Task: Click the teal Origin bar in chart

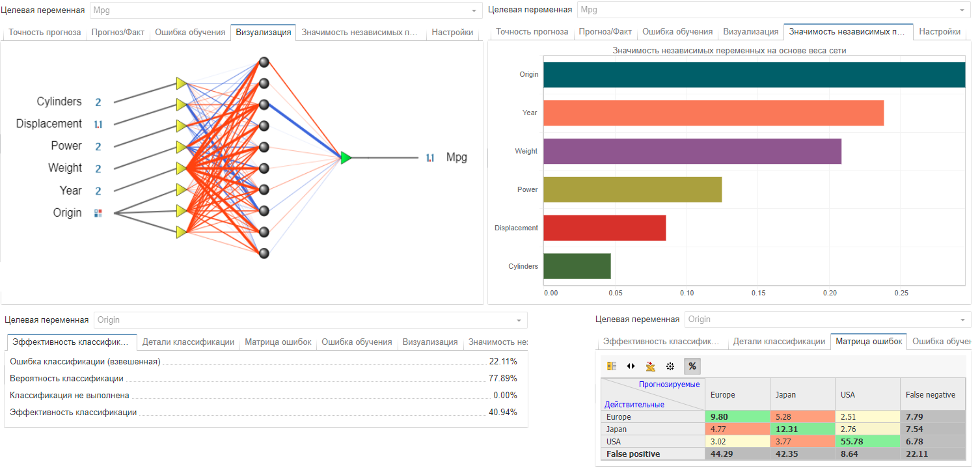Action: pos(754,74)
